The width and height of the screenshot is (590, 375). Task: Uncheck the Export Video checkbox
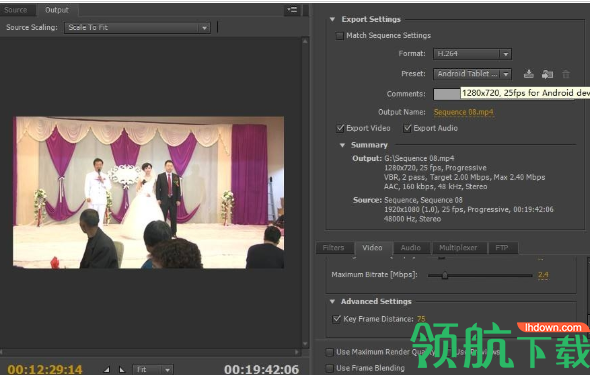tap(340, 128)
